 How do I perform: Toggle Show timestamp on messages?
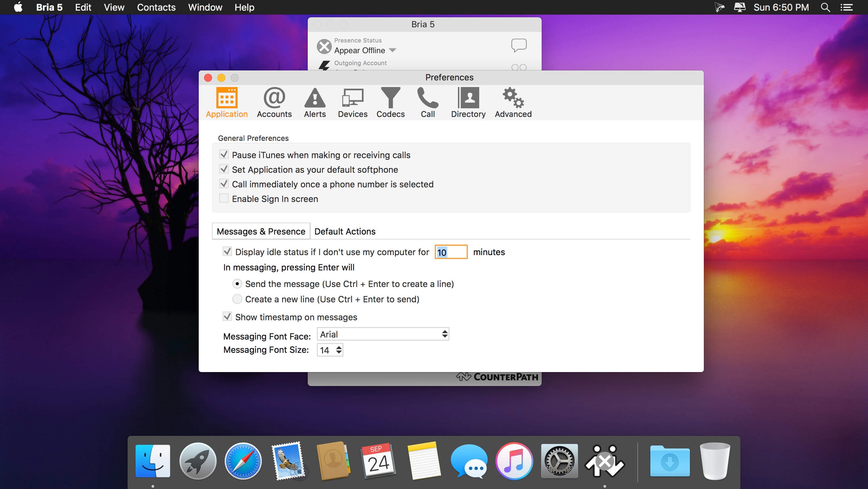point(227,317)
